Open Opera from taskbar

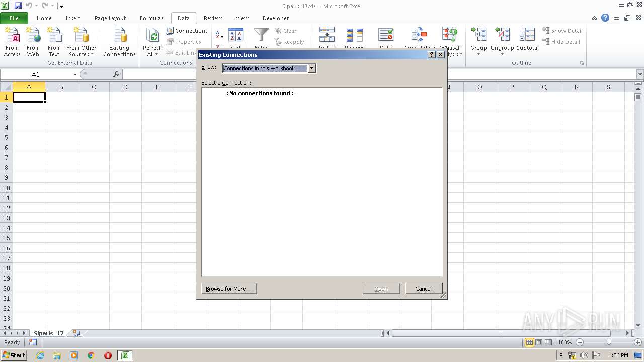tap(108, 355)
